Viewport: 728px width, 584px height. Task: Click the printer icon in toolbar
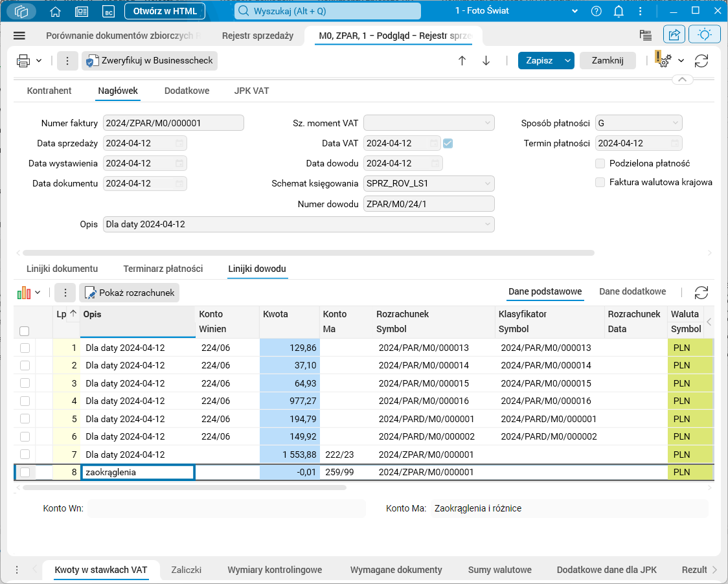(x=23, y=61)
